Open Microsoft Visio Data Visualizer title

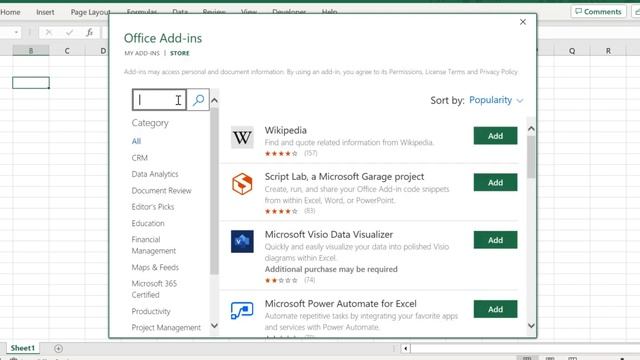click(329, 235)
